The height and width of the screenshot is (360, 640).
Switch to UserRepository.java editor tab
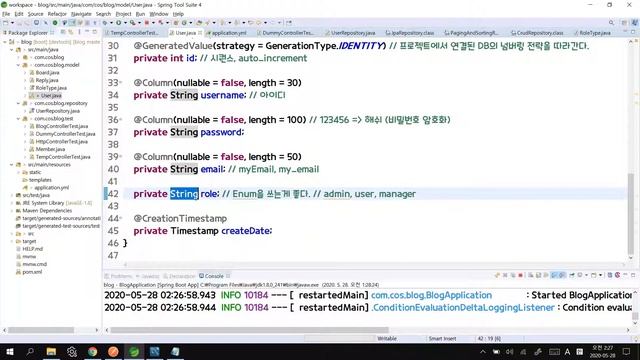[x=352, y=33]
